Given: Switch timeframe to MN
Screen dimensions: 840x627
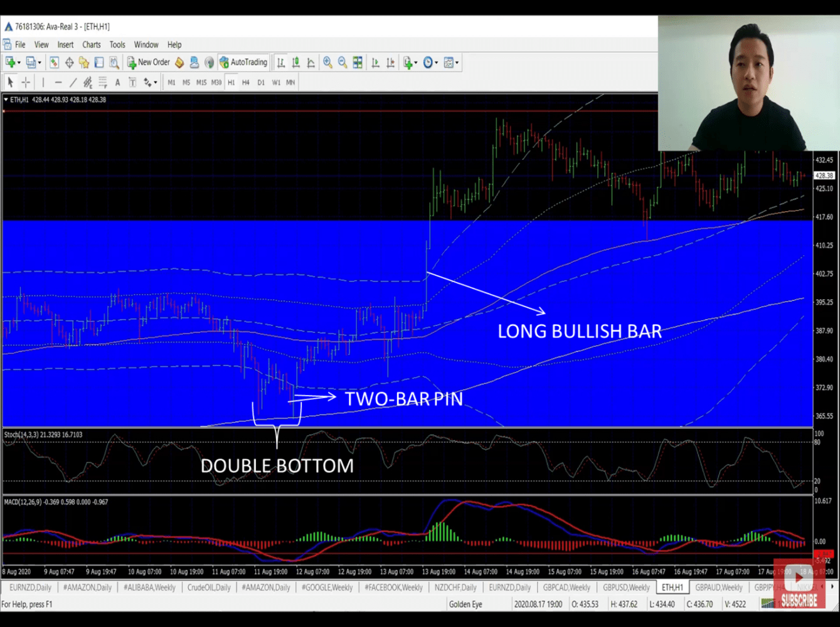Looking at the screenshot, I should 290,82.
